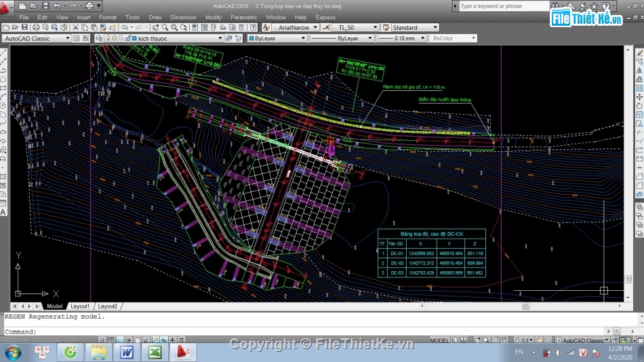Screen dimensions: 644x362
Task: Toggle the layer lock padlock icon
Action: pyautogui.click(x=128, y=38)
